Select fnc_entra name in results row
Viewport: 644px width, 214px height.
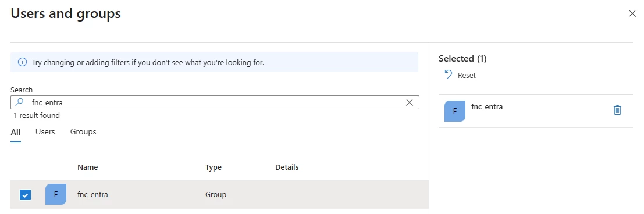(93, 194)
